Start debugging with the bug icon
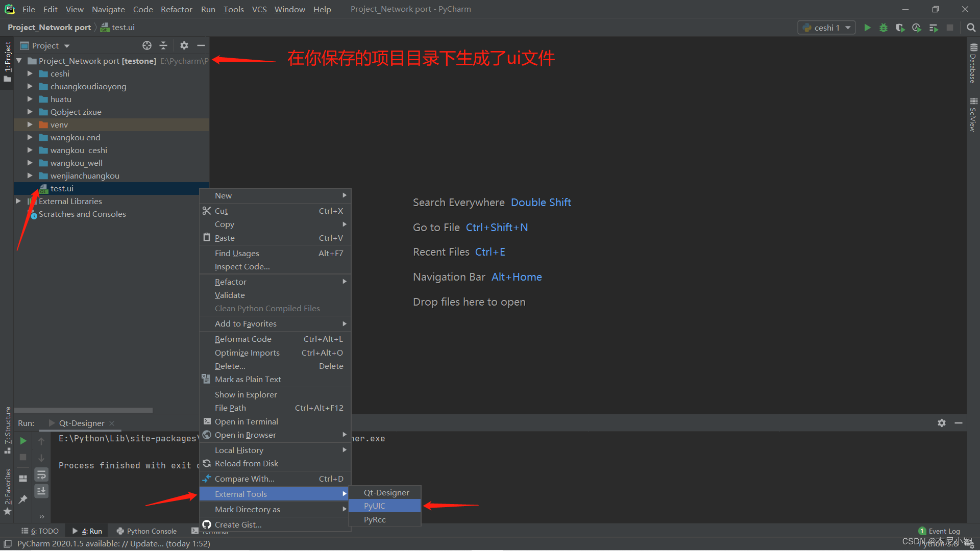The image size is (980, 551). click(x=884, y=28)
